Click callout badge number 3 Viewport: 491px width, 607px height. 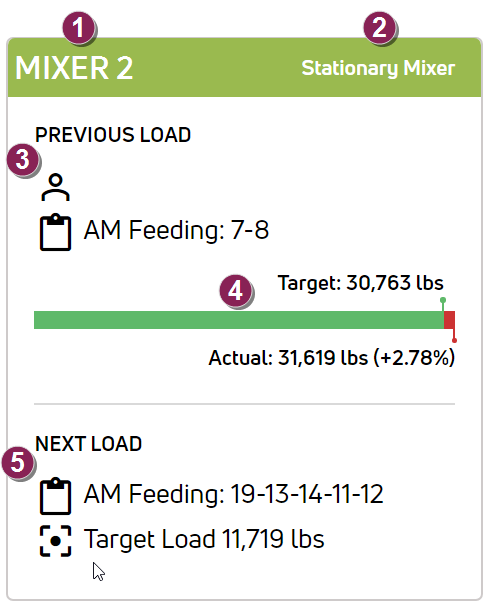[x=23, y=160]
